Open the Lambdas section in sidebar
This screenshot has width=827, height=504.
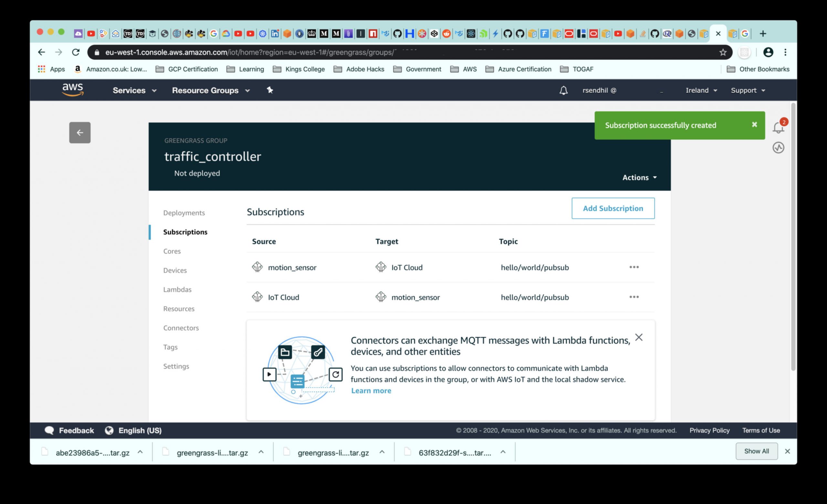(x=177, y=289)
